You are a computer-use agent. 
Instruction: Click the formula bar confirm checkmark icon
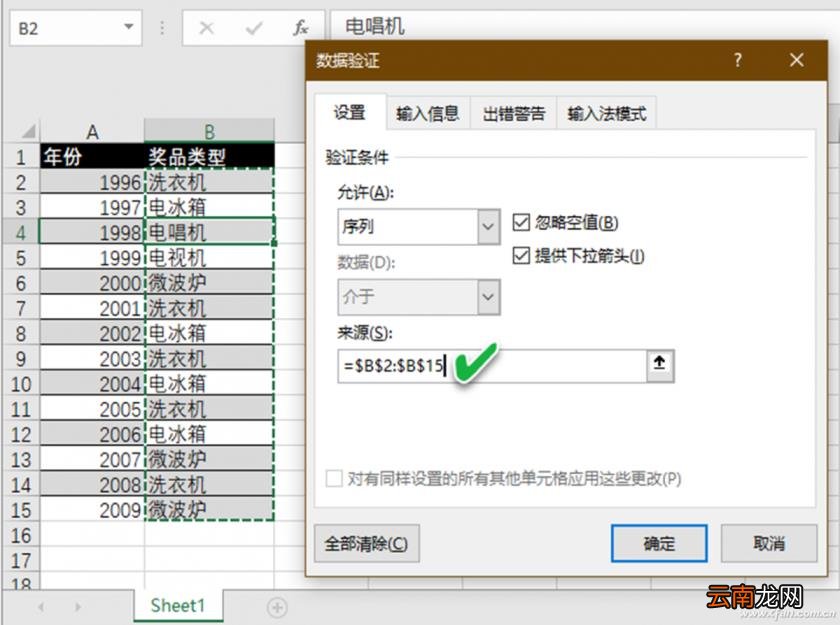click(x=253, y=27)
